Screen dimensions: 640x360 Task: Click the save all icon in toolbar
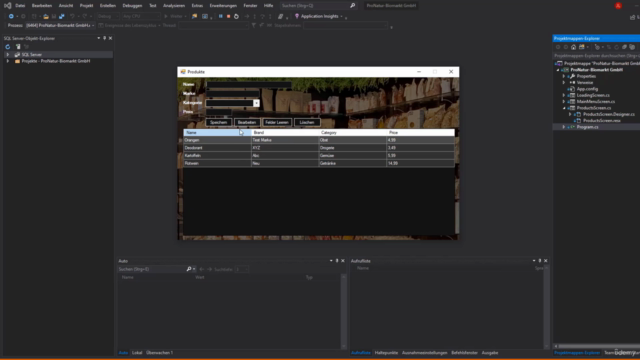coord(62,16)
